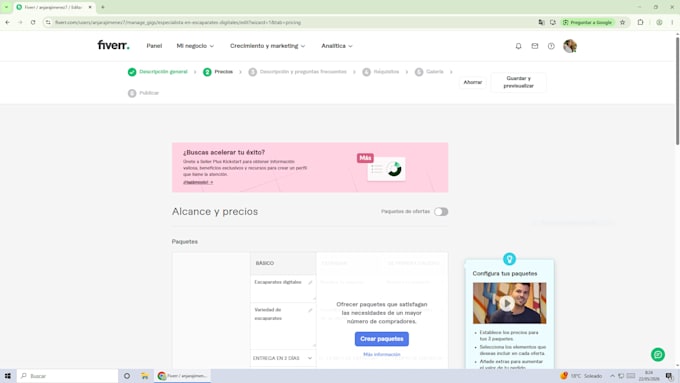This screenshot has height=383, width=680.
Task: Go to Galería step
Action: (429, 72)
